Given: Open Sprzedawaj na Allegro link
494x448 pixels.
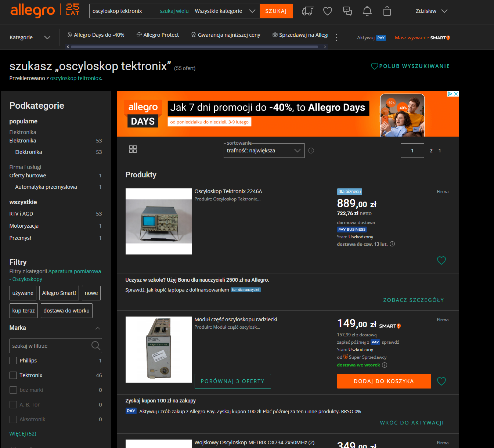Looking at the screenshot, I should [300, 35].
